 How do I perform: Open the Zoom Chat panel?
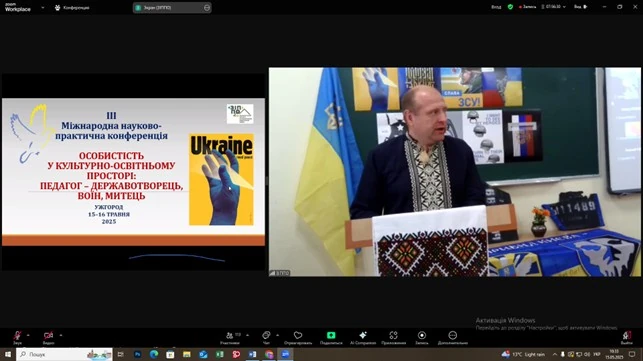pos(266,337)
